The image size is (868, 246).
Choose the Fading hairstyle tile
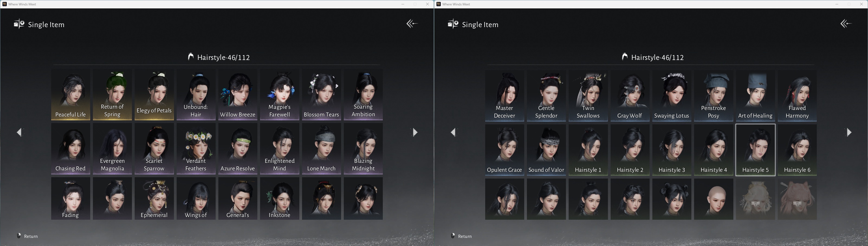[x=70, y=199]
